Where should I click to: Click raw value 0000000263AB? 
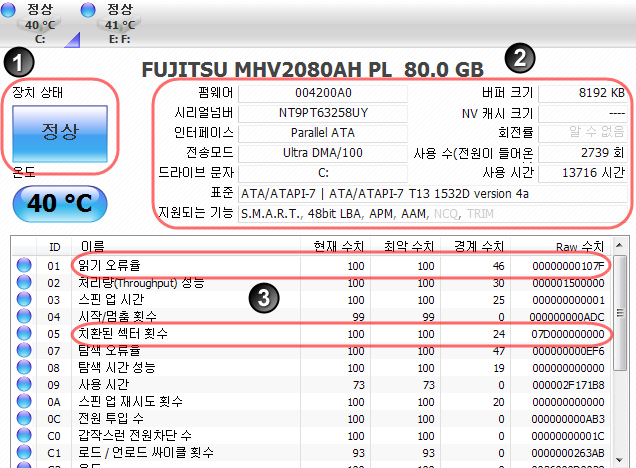568,453
